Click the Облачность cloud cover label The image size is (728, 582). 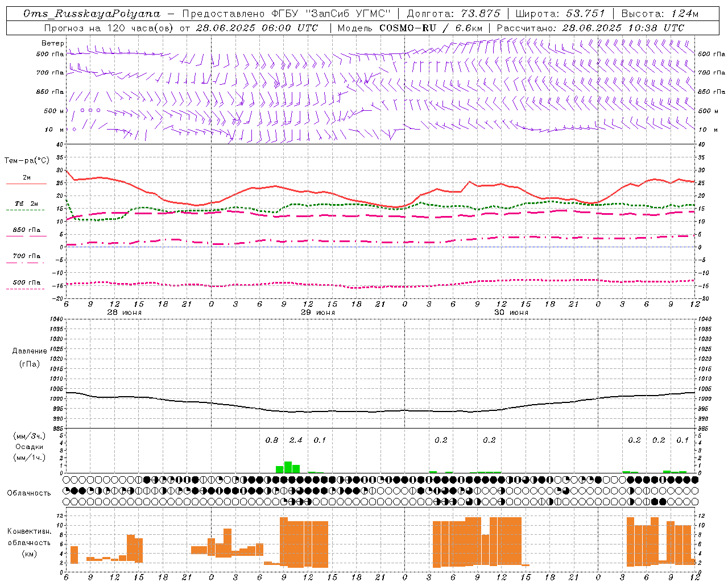tap(29, 493)
